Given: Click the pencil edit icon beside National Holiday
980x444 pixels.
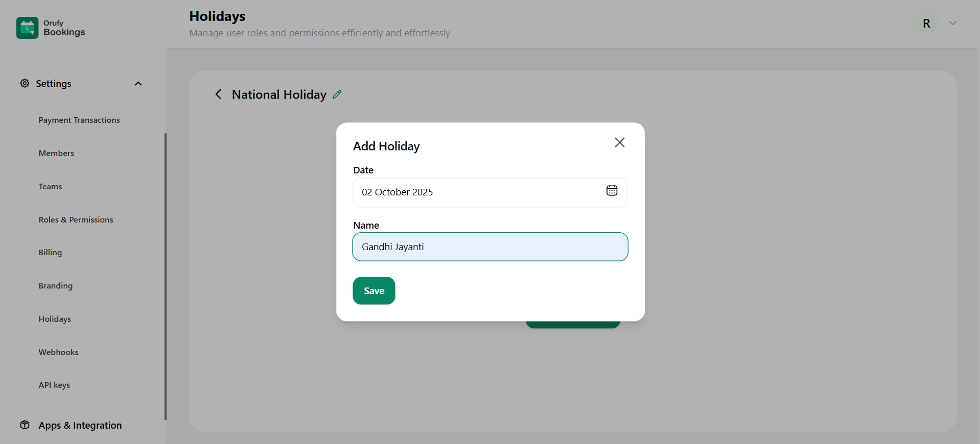Looking at the screenshot, I should [x=337, y=95].
